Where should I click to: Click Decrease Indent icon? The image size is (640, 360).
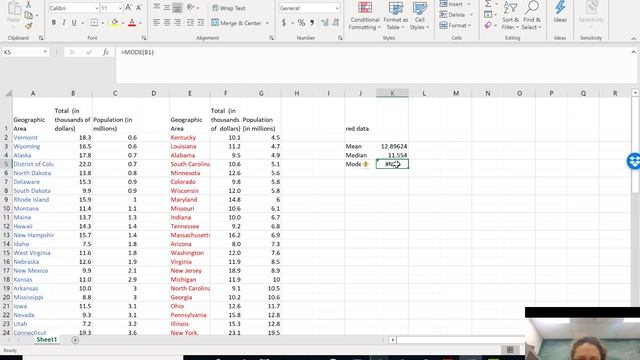tap(190, 23)
